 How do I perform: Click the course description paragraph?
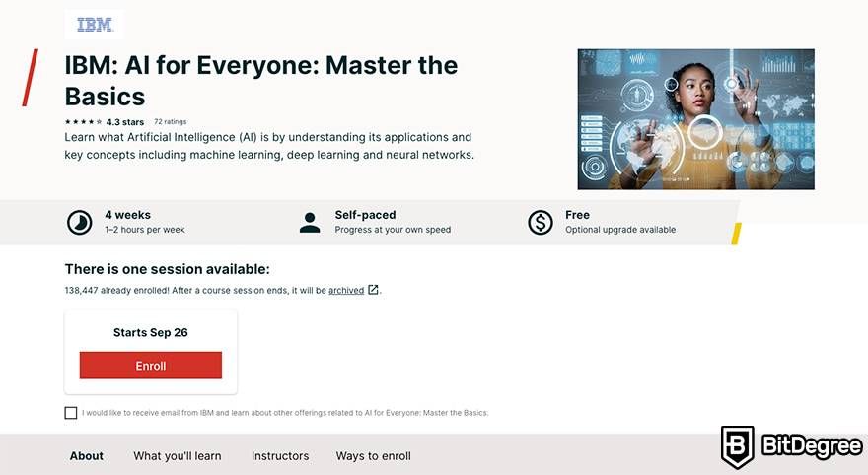[269, 146]
